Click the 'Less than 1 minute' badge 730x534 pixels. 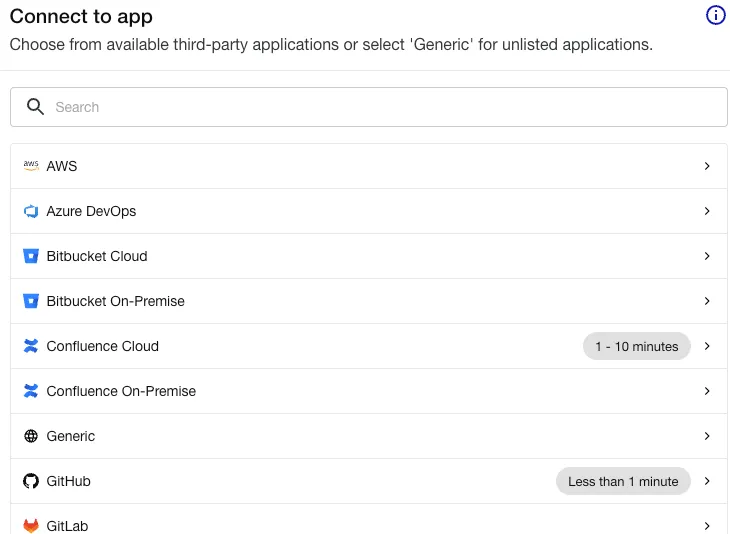623,481
